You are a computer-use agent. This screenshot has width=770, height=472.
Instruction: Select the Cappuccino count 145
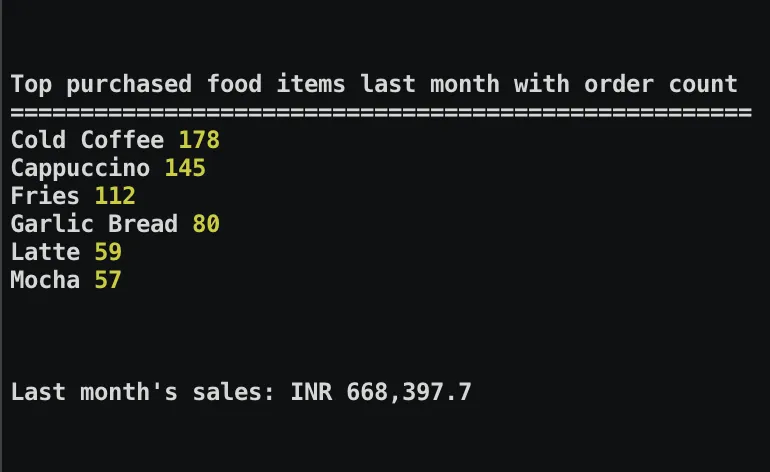pos(185,168)
